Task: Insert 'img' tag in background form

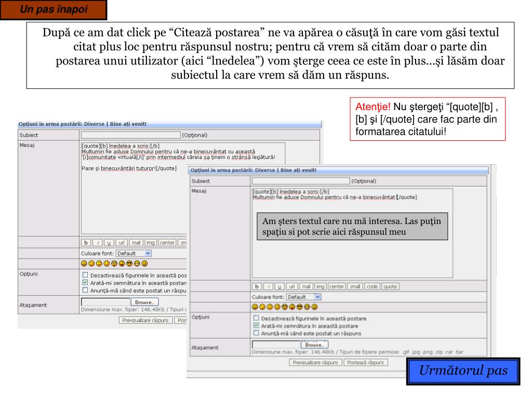Action: pyautogui.click(x=151, y=243)
